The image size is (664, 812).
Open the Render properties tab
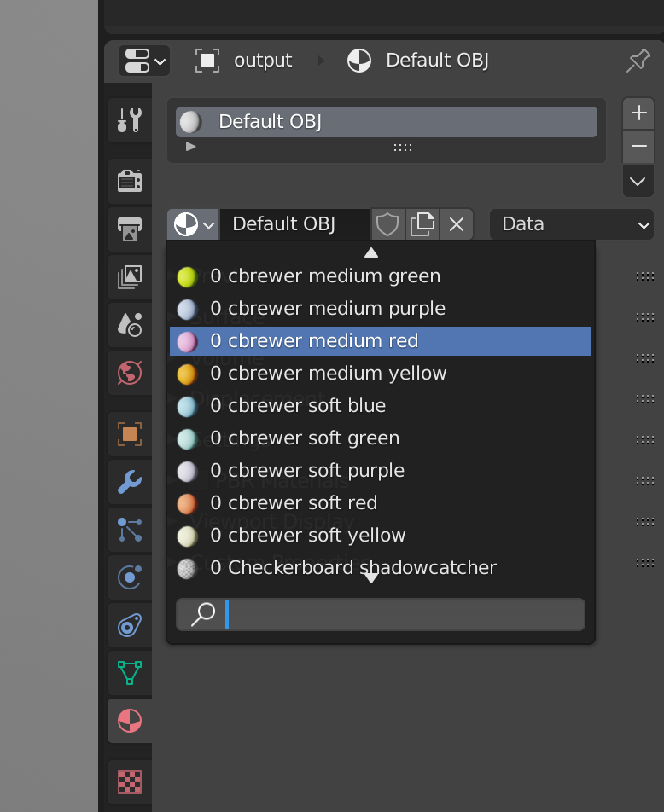[x=130, y=181]
